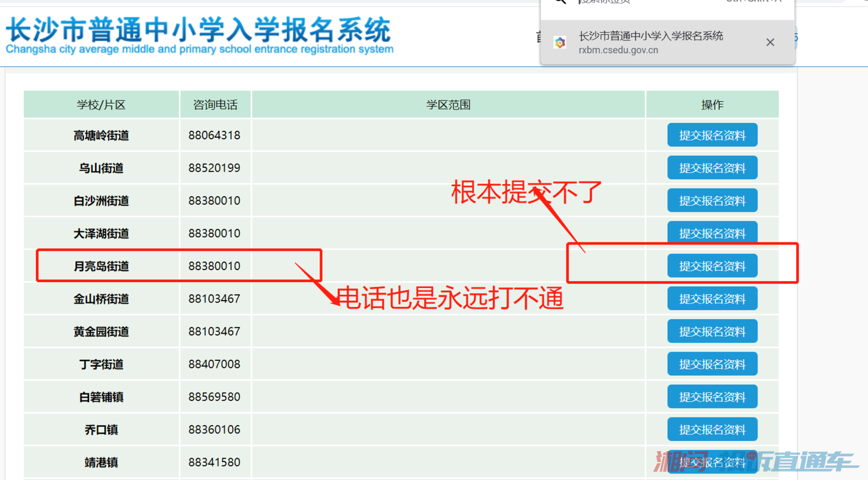This screenshot has width=868, height=480.
Task: Submit registration for 黄金园街道
Action: point(712,331)
